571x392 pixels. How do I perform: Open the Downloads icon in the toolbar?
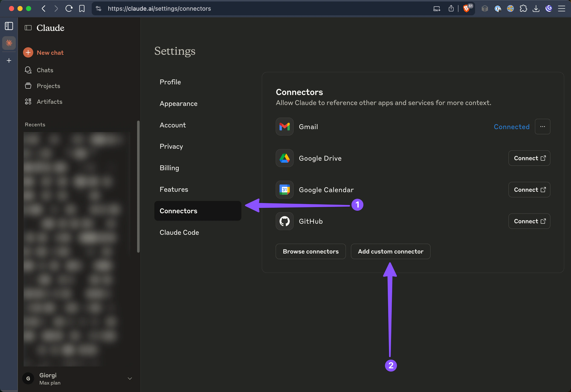point(536,9)
